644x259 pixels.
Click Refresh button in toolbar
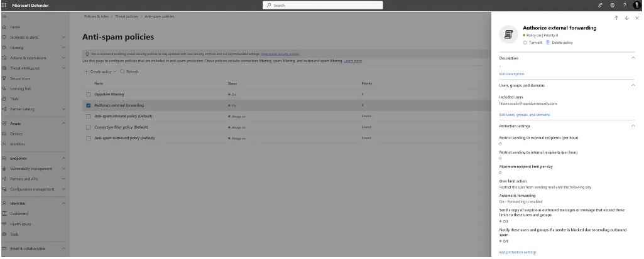129,71
